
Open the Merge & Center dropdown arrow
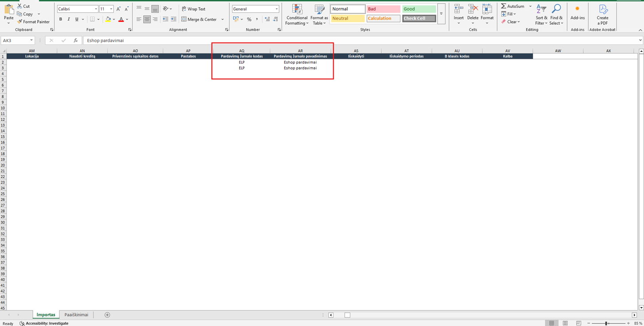click(x=223, y=19)
